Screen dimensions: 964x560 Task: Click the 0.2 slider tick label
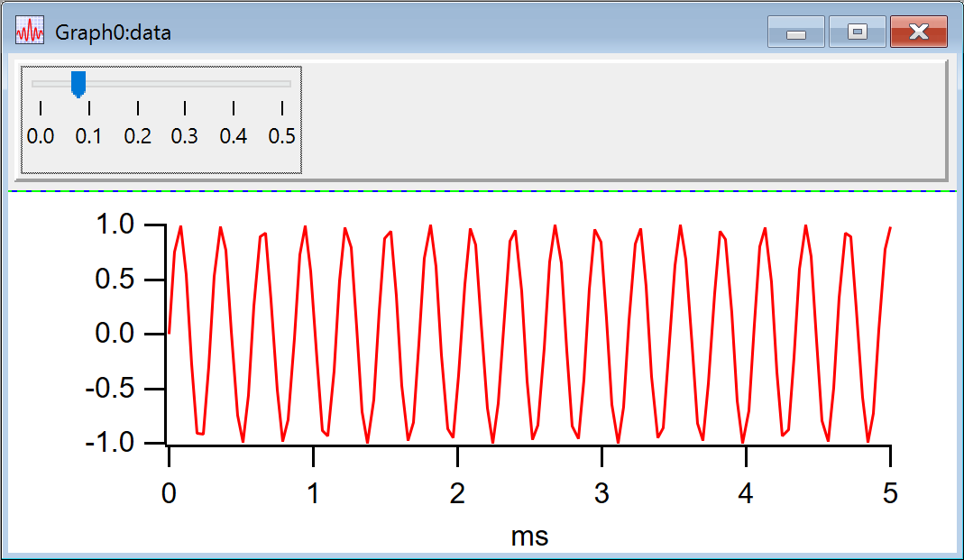(137, 137)
